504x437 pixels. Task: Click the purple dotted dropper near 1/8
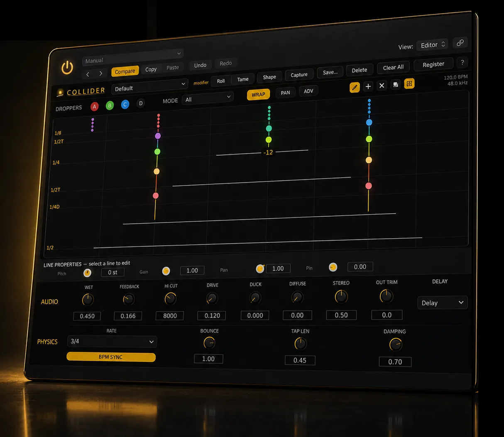(92, 125)
